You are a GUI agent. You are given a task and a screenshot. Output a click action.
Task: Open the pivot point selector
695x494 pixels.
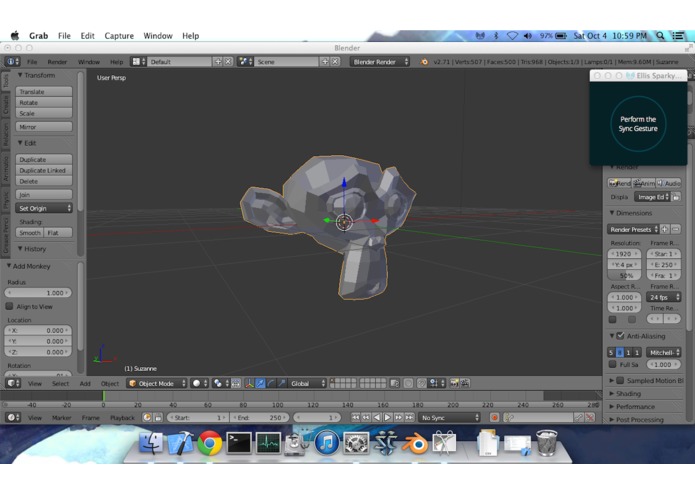click(x=220, y=383)
